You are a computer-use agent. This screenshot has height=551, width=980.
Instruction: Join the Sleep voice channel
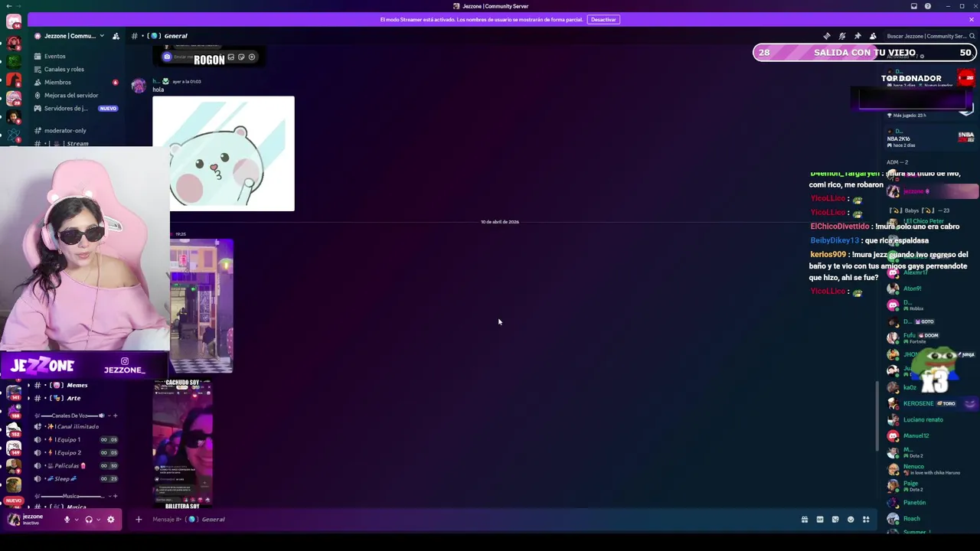(x=77, y=478)
